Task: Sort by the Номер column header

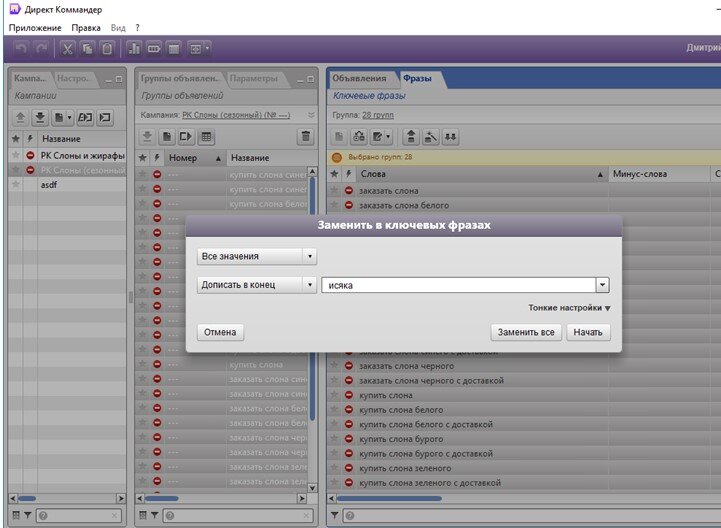Action: [195, 158]
